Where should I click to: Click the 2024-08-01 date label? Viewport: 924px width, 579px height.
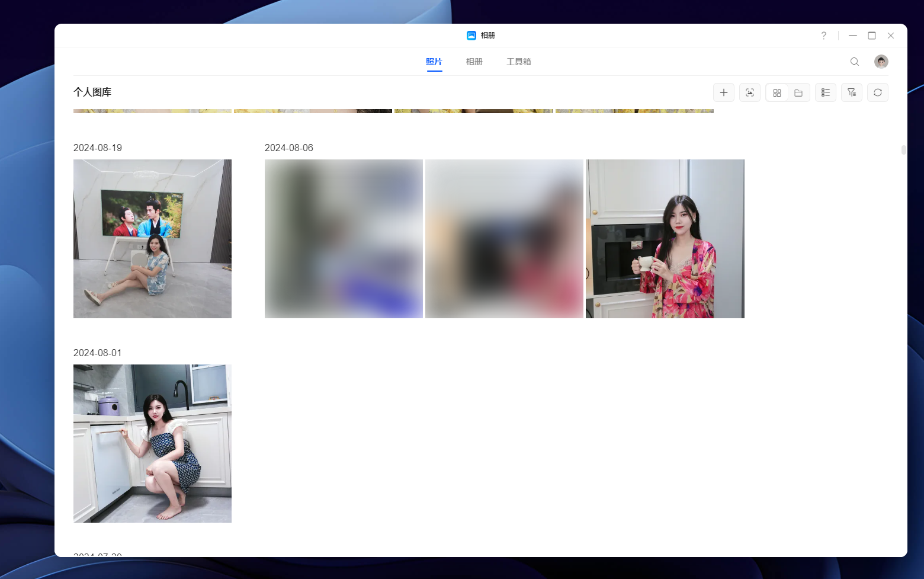tap(98, 353)
